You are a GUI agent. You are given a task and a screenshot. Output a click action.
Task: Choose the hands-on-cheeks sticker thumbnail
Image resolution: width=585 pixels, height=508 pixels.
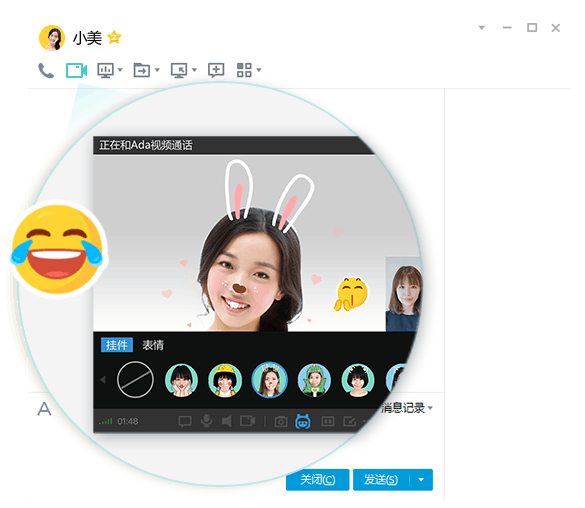(181, 380)
